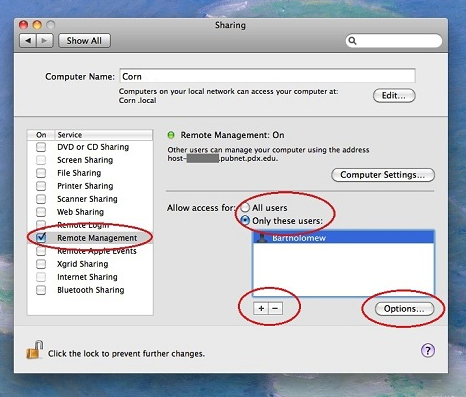466x397 pixels.
Task: Click the Show All button
Action: click(84, 41)
